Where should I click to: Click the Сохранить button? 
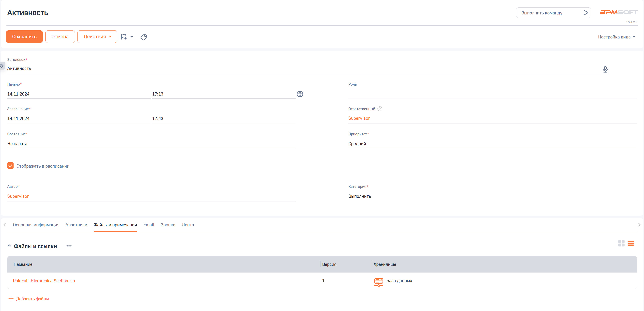[x=24, y=37]
